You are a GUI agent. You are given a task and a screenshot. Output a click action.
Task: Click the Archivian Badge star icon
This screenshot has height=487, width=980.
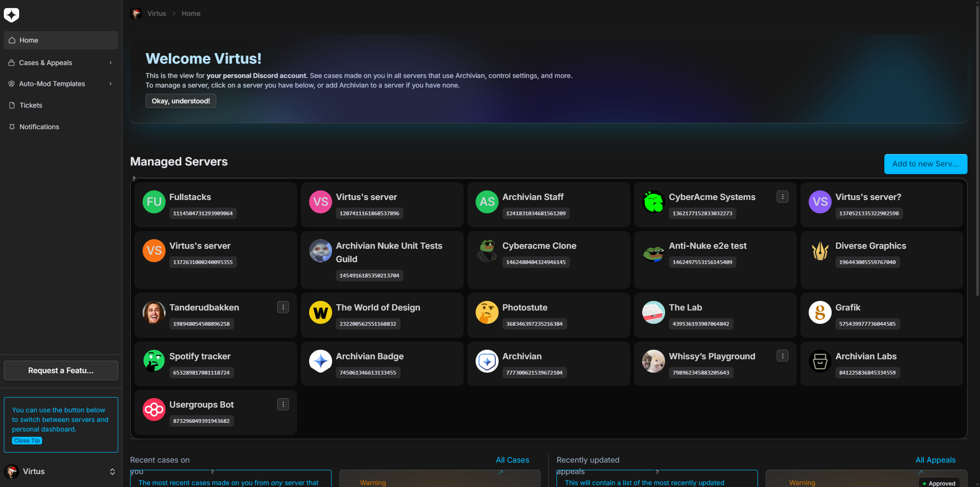(321, 361)
